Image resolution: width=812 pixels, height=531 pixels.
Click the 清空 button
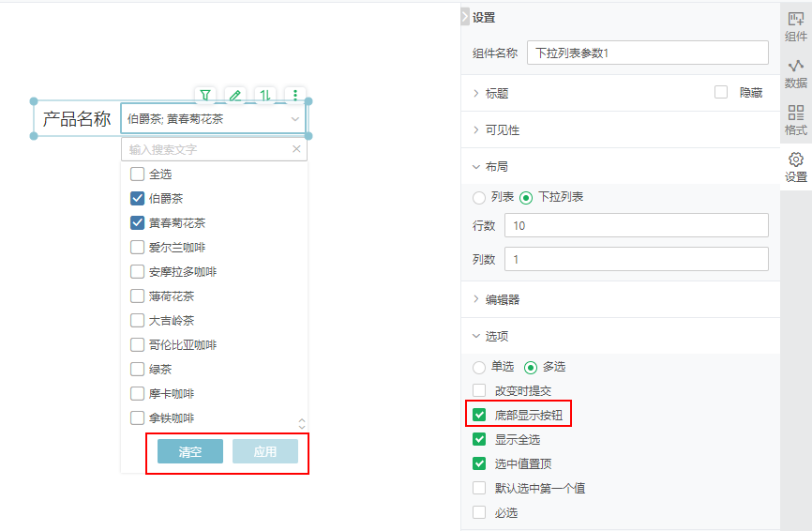[190, 451]
